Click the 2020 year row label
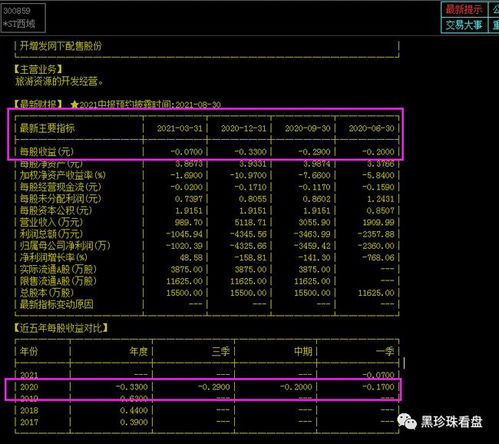 [x=29, y=387]
